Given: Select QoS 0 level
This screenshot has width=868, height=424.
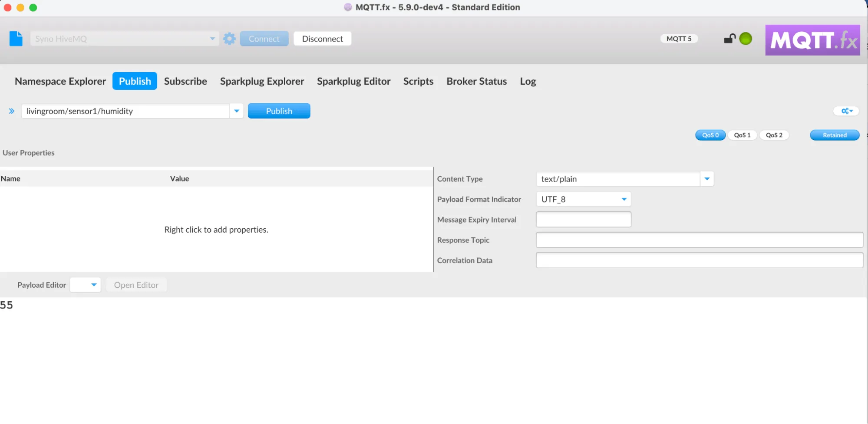Looking at the screenshot, I should 710,135.
